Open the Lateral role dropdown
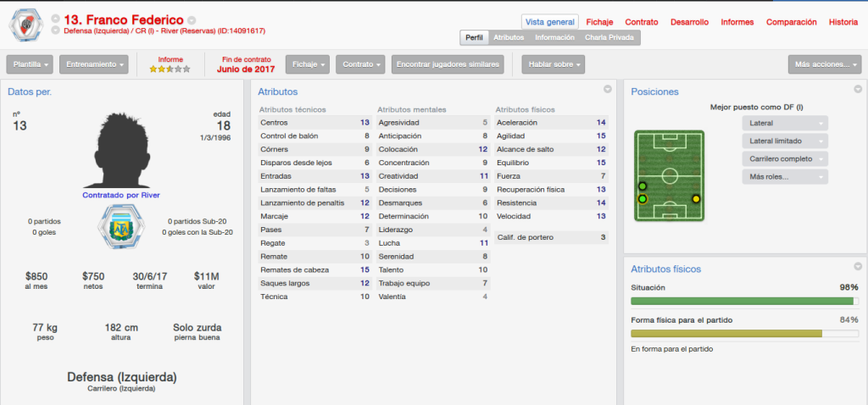 (x=785, y=124)
